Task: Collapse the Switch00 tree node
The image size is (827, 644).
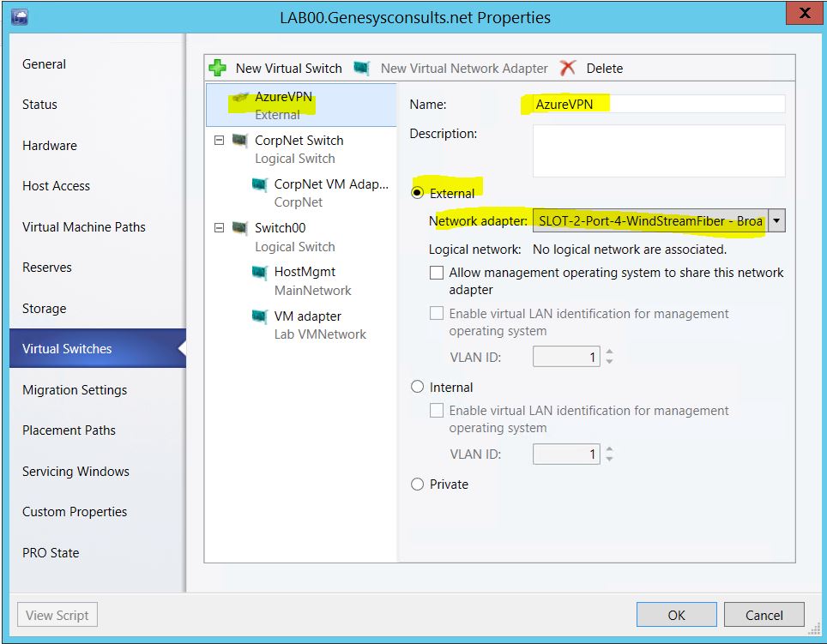Action: point(219,228)
